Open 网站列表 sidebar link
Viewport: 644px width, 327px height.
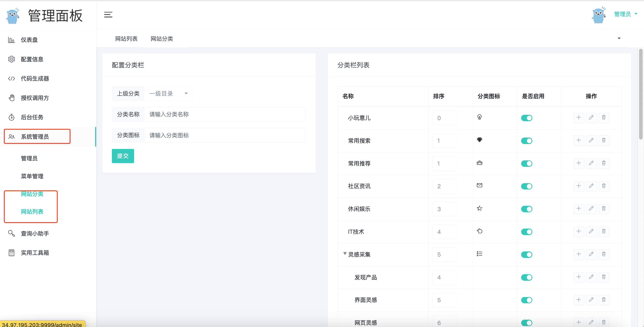[32, 212]
